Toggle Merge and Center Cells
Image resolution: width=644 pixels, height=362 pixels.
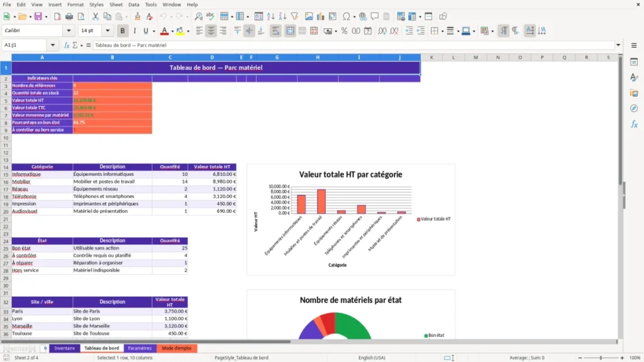coord(290,31)
